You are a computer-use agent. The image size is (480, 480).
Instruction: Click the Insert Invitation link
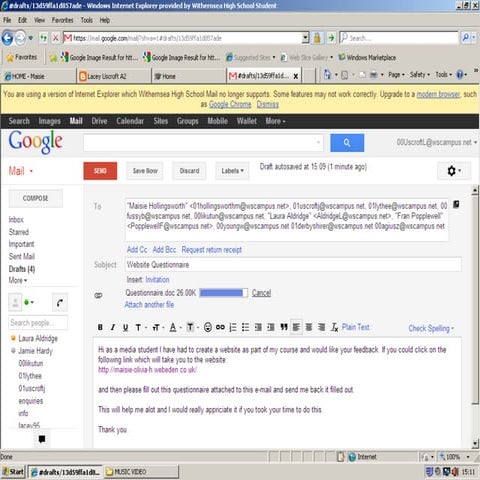(157, 280)
